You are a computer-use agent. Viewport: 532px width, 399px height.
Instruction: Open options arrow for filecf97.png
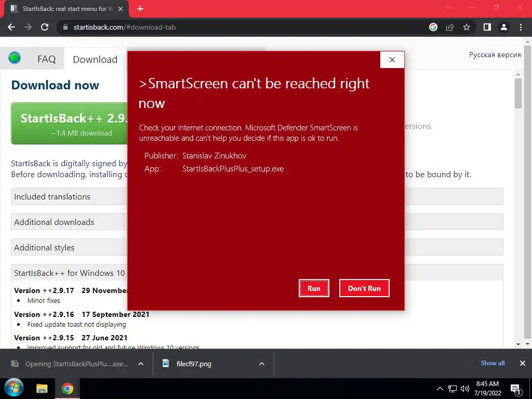point(262,364)
